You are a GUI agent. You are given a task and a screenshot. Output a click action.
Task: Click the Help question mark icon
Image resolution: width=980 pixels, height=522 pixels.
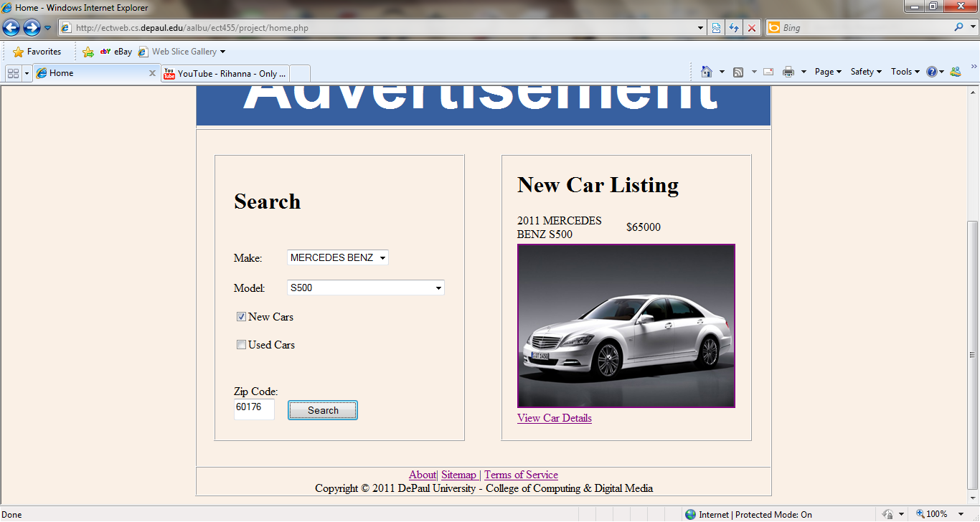[x=932, y=72]
